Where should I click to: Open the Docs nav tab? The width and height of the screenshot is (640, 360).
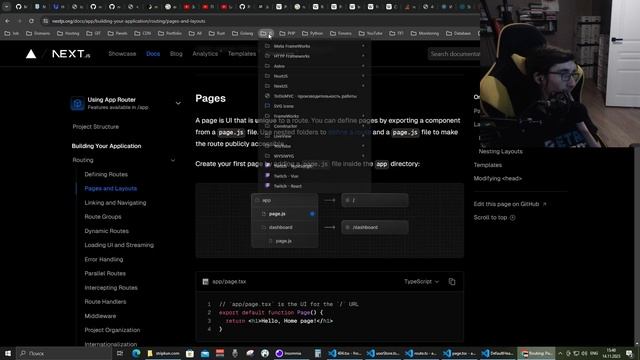click(153, 53)
